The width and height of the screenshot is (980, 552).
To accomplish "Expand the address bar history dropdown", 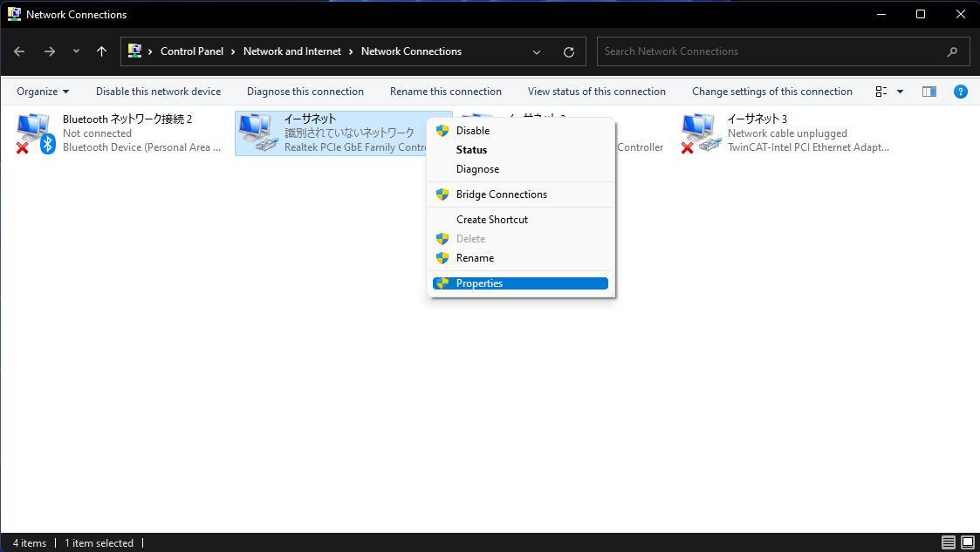I will click(537, 51).
